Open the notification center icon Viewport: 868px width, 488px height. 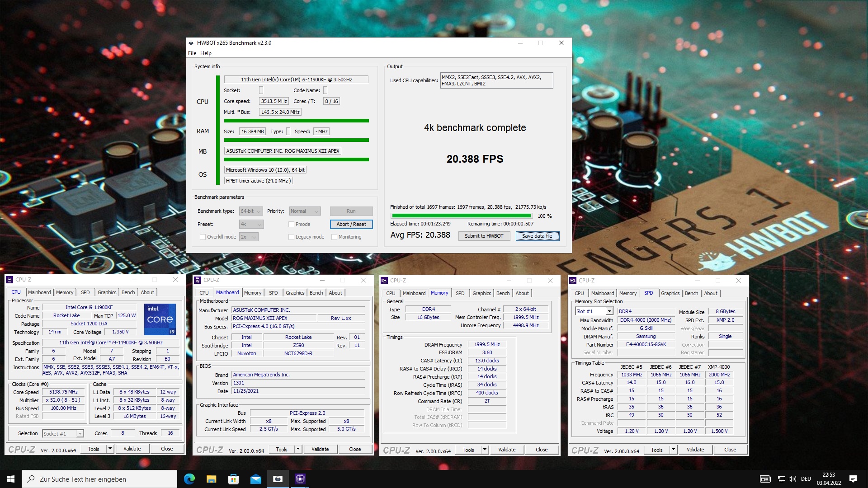pyautogui.click(x=853, y=479)
